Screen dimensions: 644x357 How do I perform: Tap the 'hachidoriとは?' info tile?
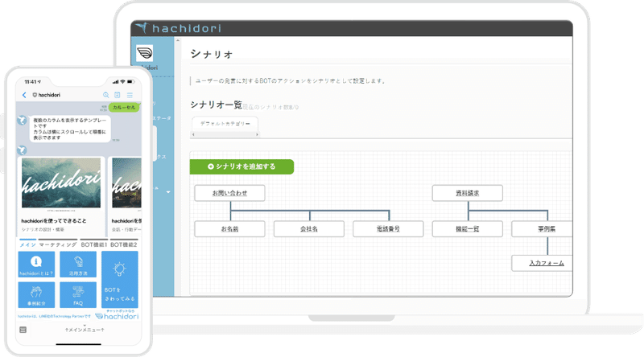(x=36, y=265)
